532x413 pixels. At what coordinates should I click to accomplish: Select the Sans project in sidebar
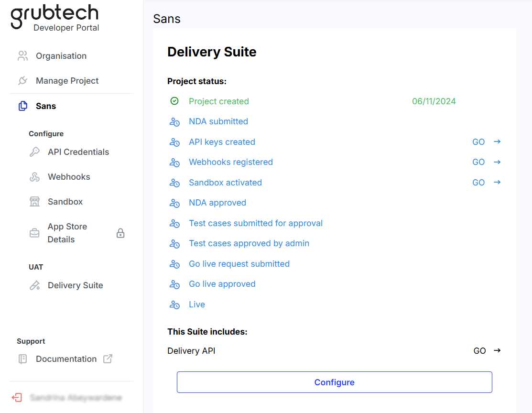click(x=46, y=106)
